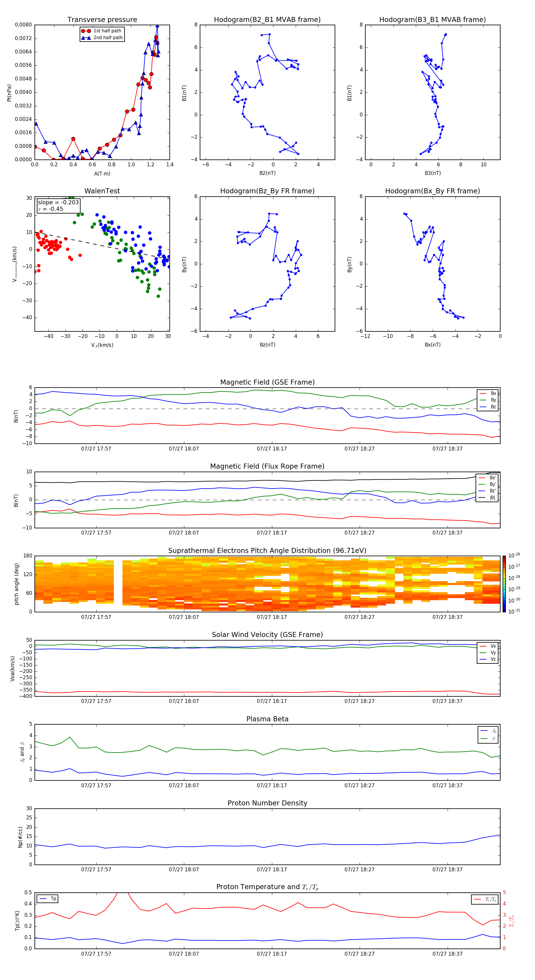Click the 'V_remaining(km/s)' y-axis label
This screenshot has width=535, height=980.
[x=15, y=264]
